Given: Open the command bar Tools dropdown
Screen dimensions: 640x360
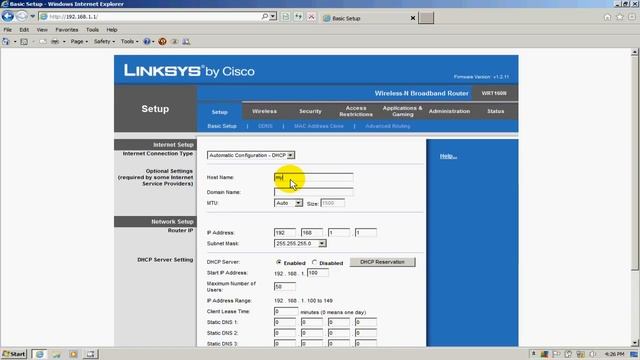Looking at the screenshot, I should pyautogui.click(x=129, y=42).
